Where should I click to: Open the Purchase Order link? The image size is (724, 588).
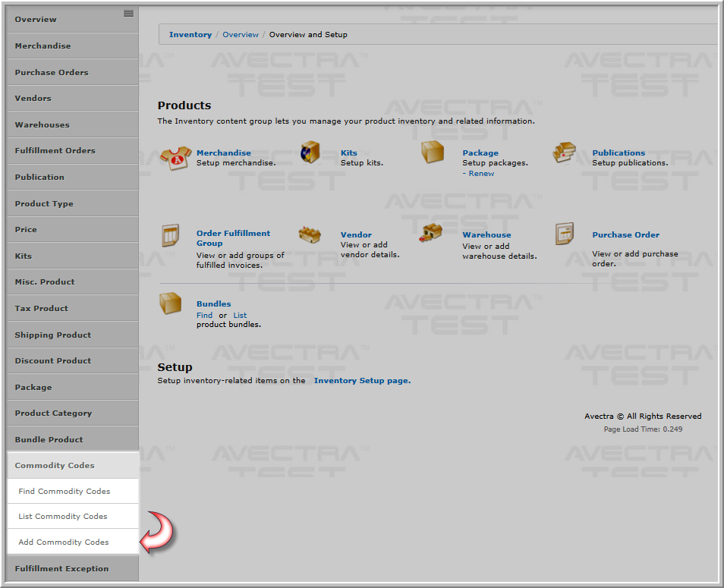tap(625, 235)
